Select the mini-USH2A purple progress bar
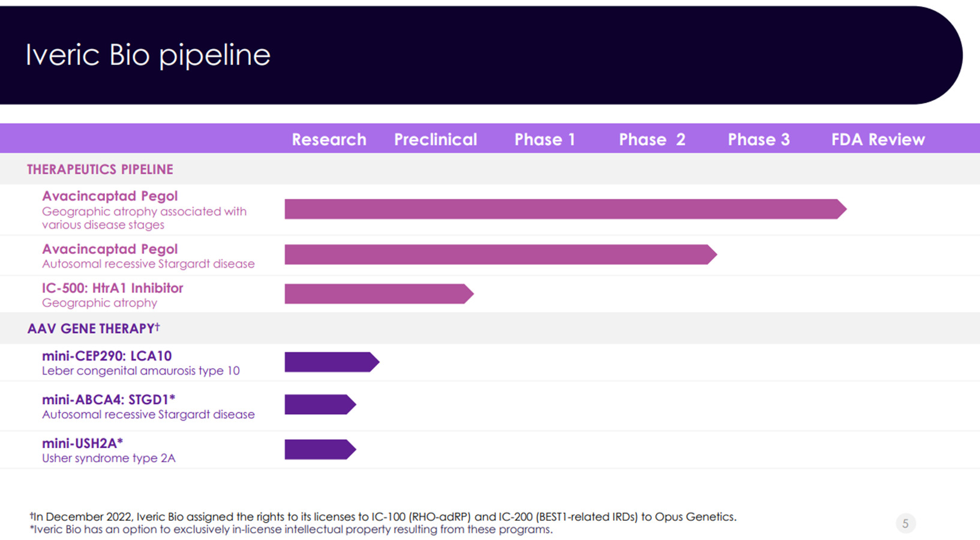The width and height of the screenshot is (980, 540). coord(319,449)
